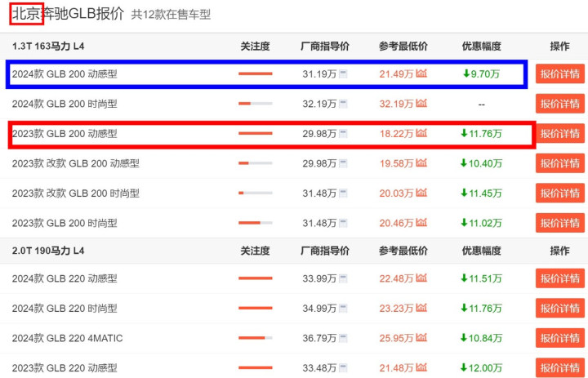The image size is (588, 378).
Task: Open 报价详情 for 2024款 GLB 220 时尚型
Action: click(560, 309)
